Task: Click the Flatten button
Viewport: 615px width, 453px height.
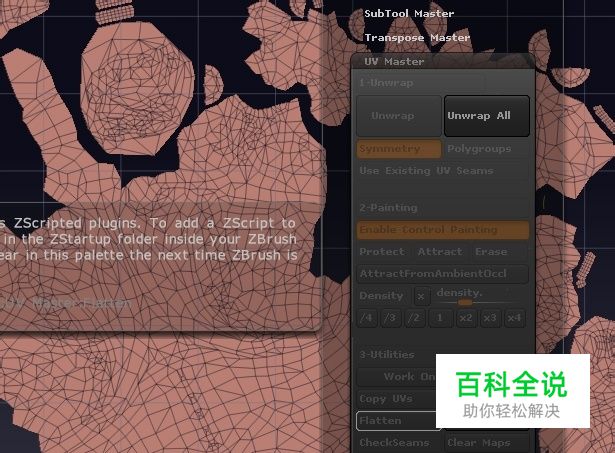Action: coord(396,421)
